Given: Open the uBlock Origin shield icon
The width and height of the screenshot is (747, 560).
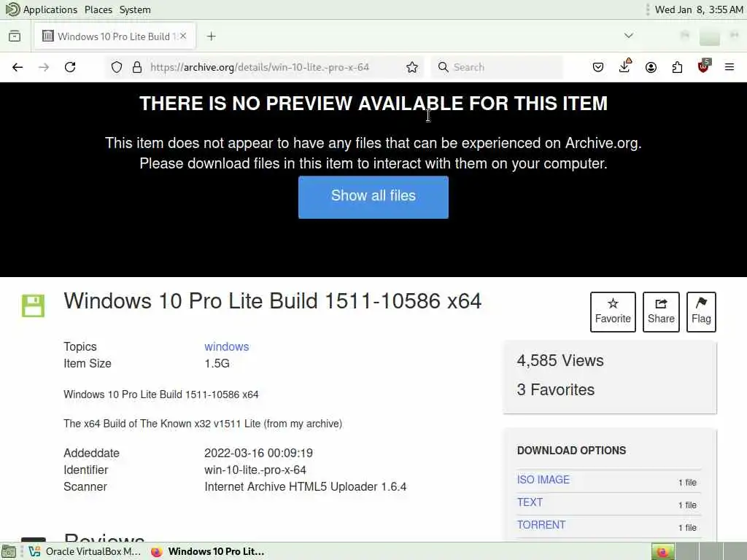Looking at the screenshot, I should (x=704, y=66).
